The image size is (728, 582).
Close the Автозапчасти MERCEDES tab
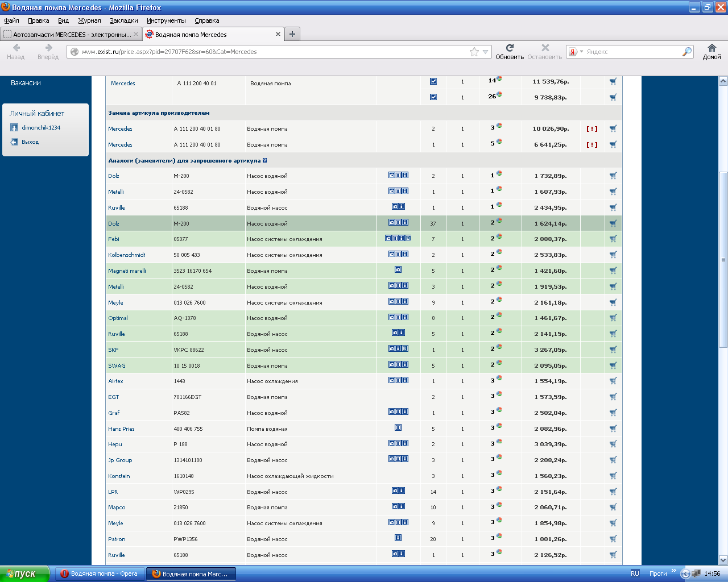coord(136,34)
